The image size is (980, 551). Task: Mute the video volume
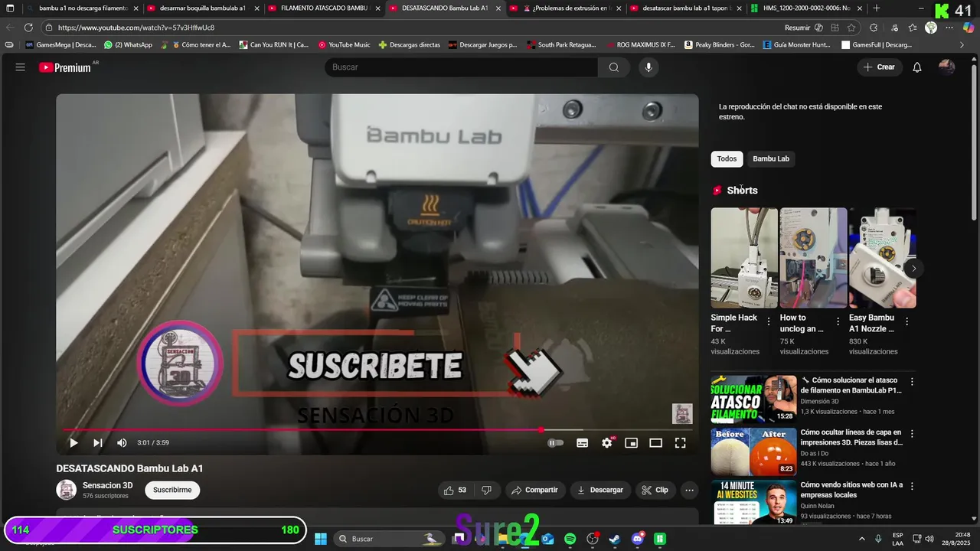122,442
